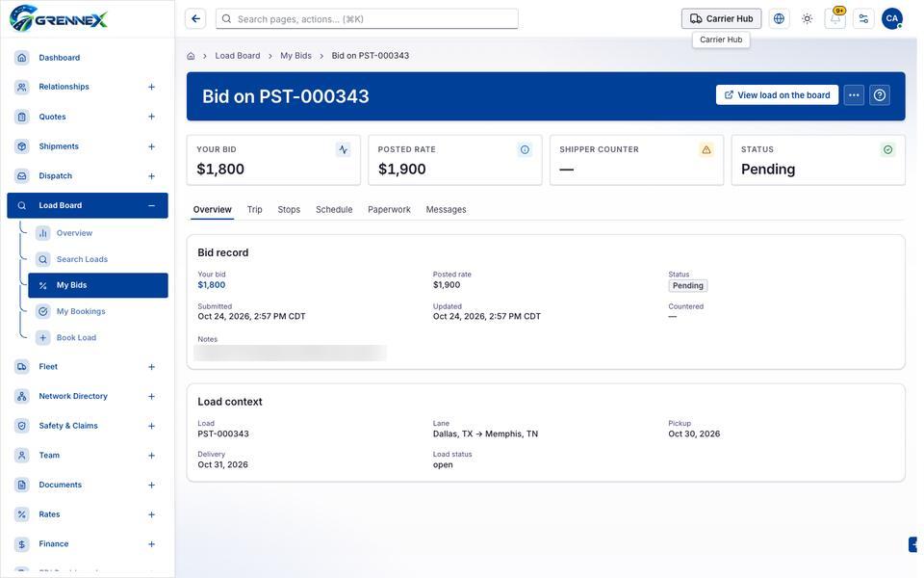Click the Shipper Counter warning icon
This screenshot has height=578, width=924.
click(706, 150)
